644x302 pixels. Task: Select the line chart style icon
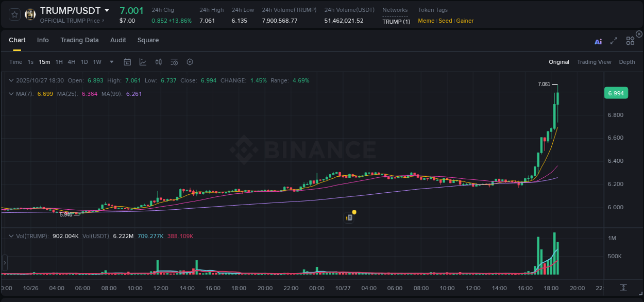[143, 62]
